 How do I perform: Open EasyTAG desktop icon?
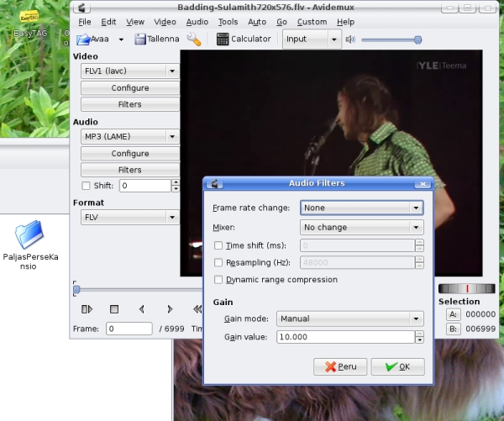click(x=29, y=24)
